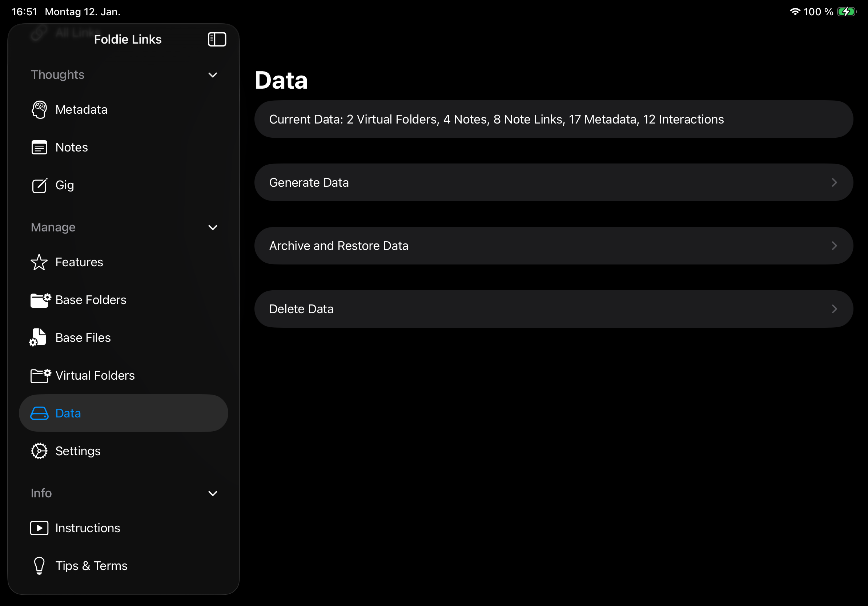Collapse the Info section
Image resolution: width=868 pixels, height=606 pixels.
pyautogui.click(x=213, y=493)
